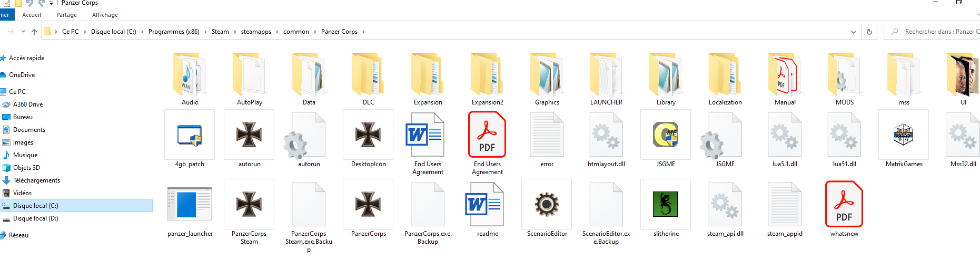Open the Audio folder
980x268 pixels.
click(x=190, y=79)
